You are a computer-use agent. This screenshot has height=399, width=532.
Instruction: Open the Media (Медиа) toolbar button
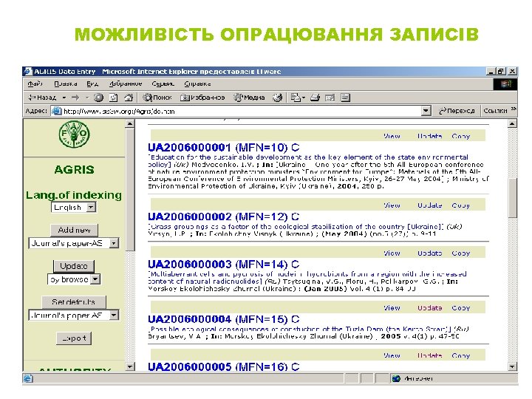[249, 98]
